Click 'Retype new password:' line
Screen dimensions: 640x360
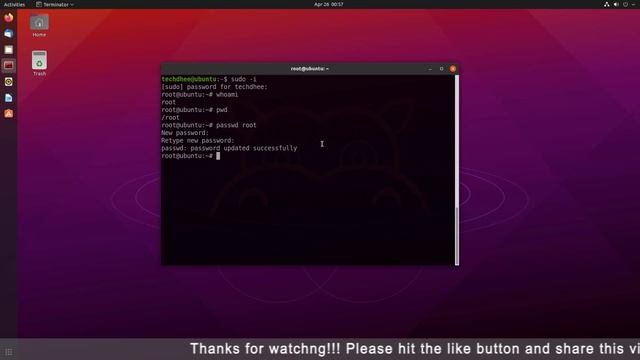coord(198,140)
